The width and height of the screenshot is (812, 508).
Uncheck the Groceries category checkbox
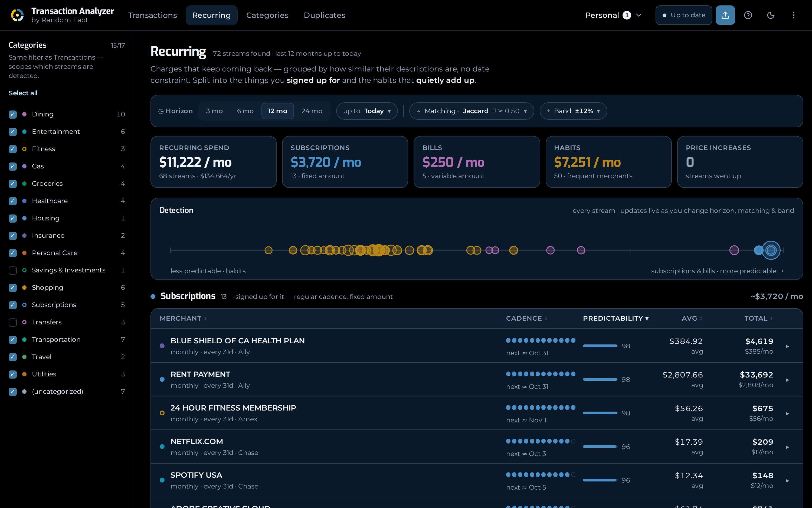(x=13, y=184)
